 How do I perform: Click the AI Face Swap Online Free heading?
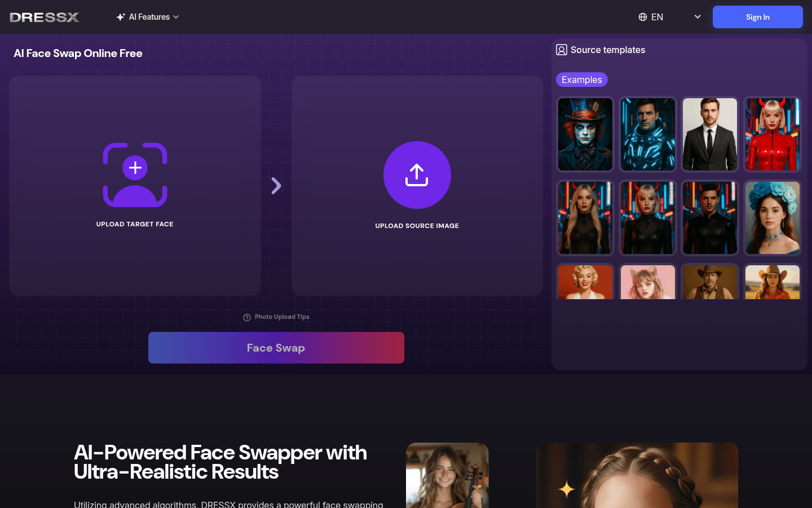78,53
